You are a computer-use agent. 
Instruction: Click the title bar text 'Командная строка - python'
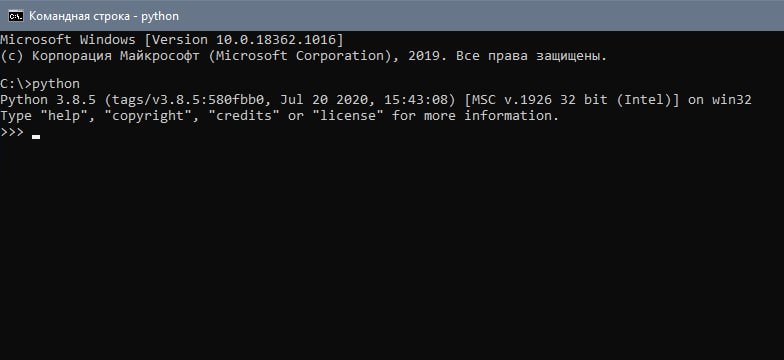coord(104,16)
